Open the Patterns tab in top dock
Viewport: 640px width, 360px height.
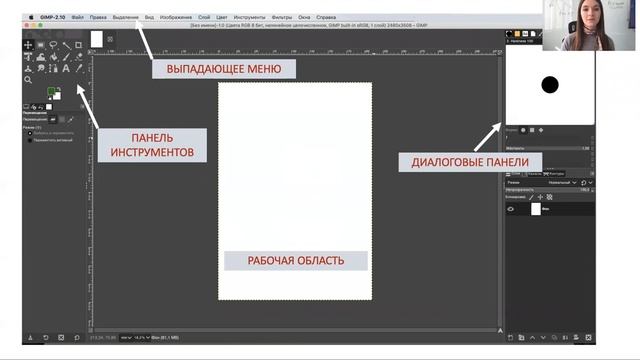pos(517,34)
